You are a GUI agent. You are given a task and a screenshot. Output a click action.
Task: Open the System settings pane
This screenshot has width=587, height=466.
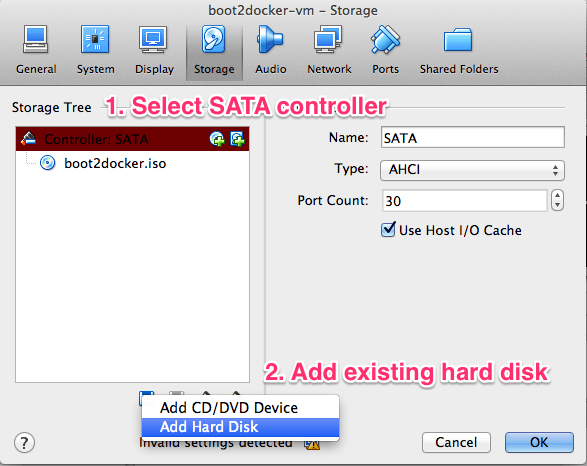95,49
